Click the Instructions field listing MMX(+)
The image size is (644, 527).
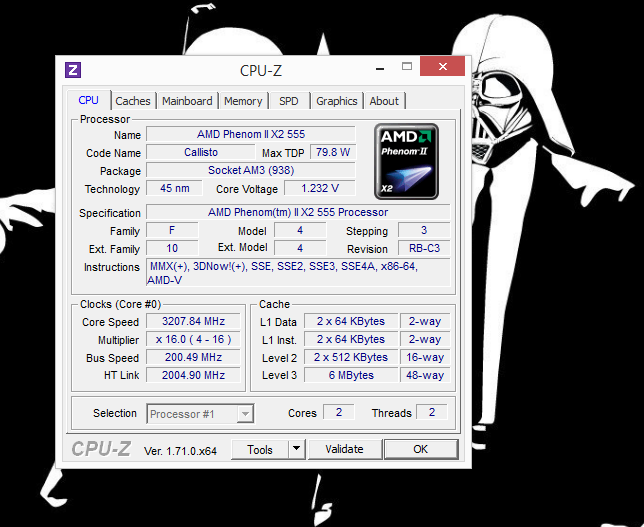[x=298, y=273]
